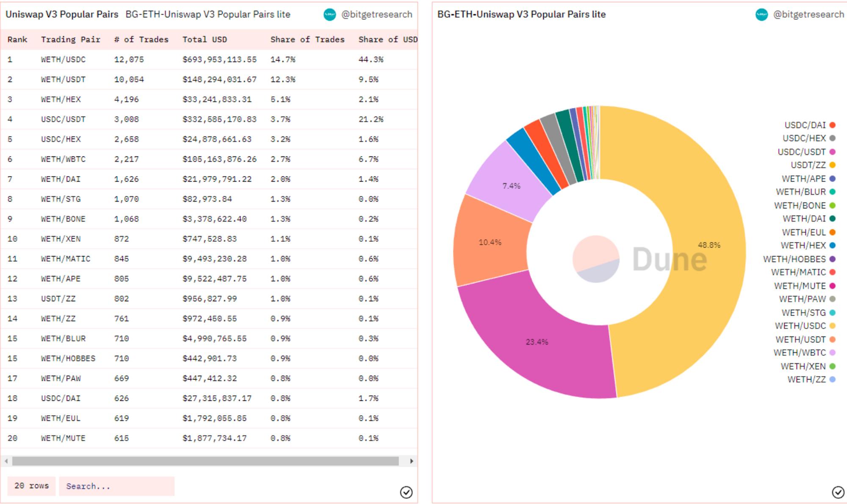
Task: Click the table's left scroll arrow
Action: point(6,461)
